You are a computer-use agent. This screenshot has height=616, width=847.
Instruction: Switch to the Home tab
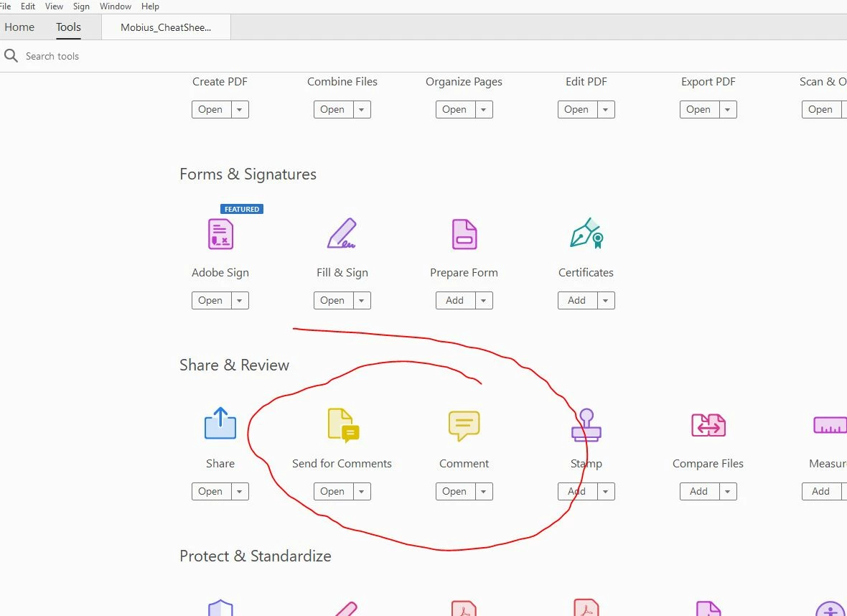[x=19, y=27]
